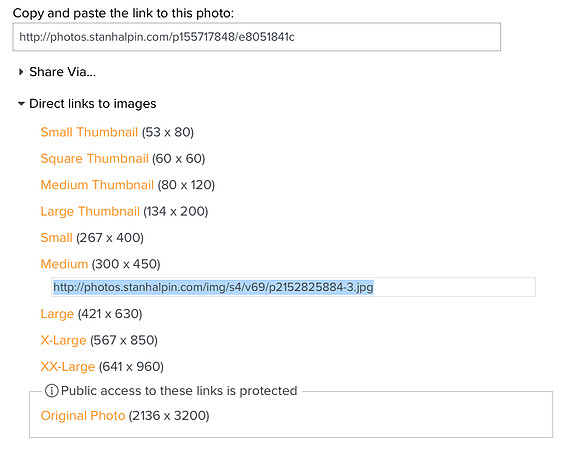Click the info icon beside Public access notice

pos(51,391)
